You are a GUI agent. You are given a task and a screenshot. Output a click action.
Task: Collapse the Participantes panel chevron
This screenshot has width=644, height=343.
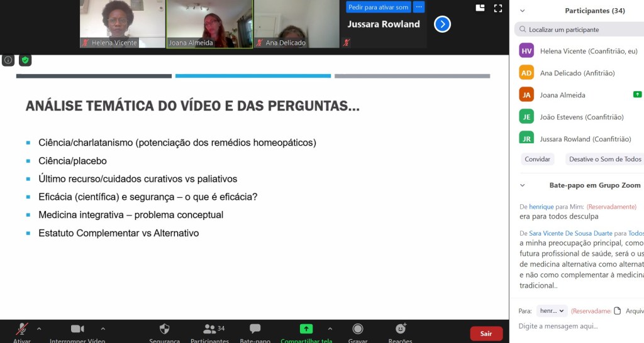pos(522,11)
